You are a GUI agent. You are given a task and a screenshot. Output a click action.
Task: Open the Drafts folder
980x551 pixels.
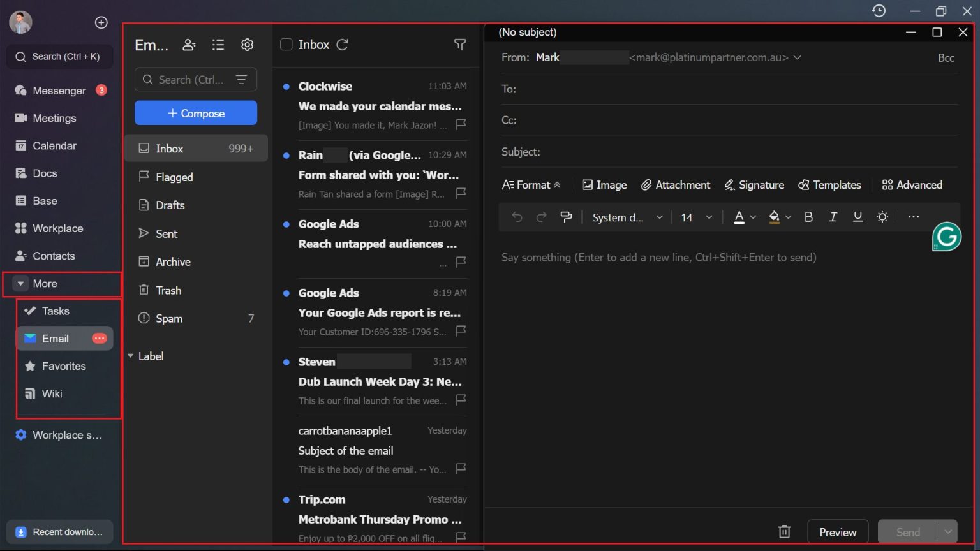[170, 205]
